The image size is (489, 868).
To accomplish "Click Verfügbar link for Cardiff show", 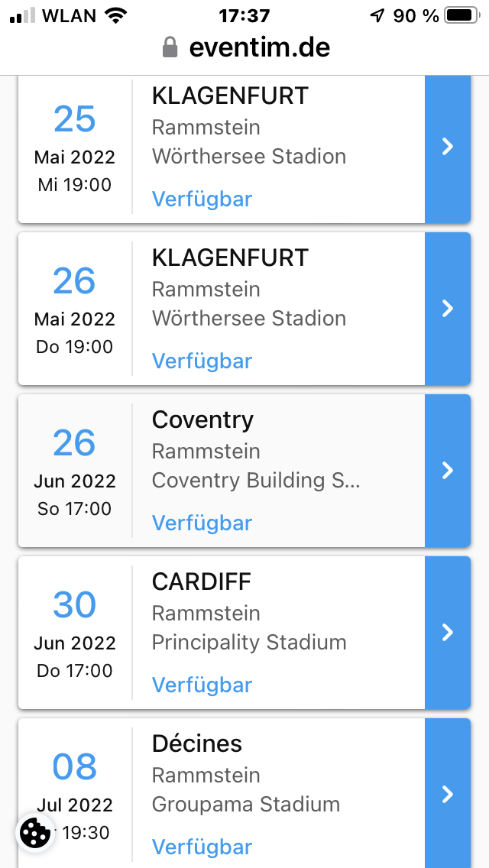I will (202, 685).
